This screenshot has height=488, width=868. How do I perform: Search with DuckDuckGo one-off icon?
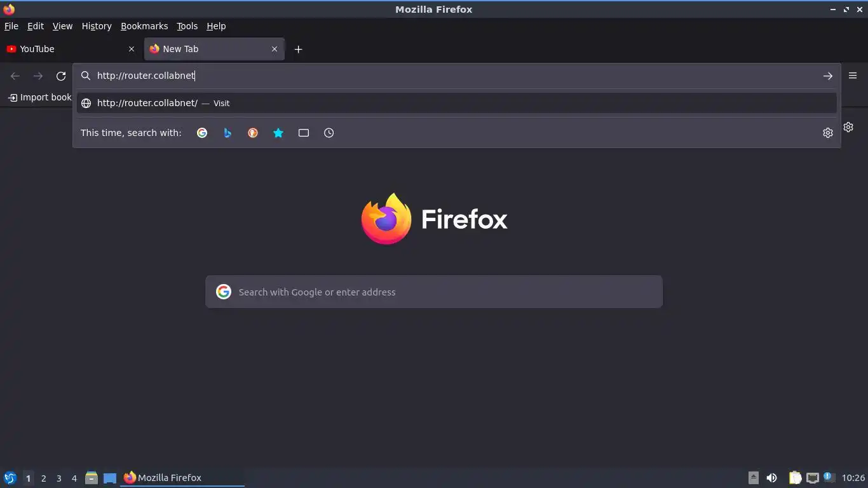(253, 133)
